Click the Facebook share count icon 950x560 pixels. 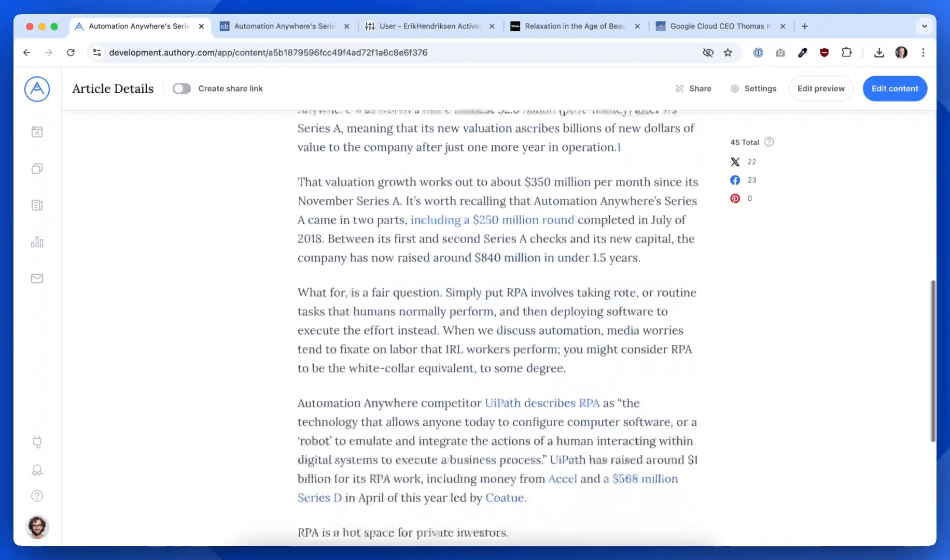(x=735, y=180)
